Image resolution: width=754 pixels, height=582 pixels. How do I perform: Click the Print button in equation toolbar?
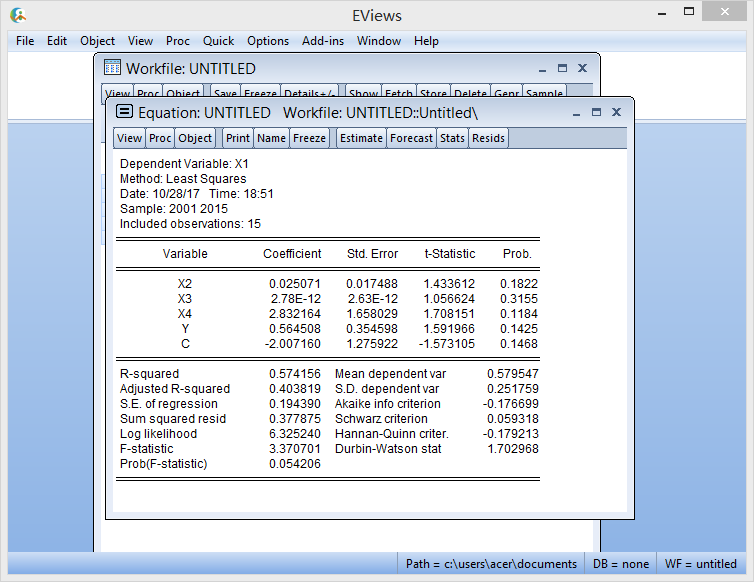238,138
